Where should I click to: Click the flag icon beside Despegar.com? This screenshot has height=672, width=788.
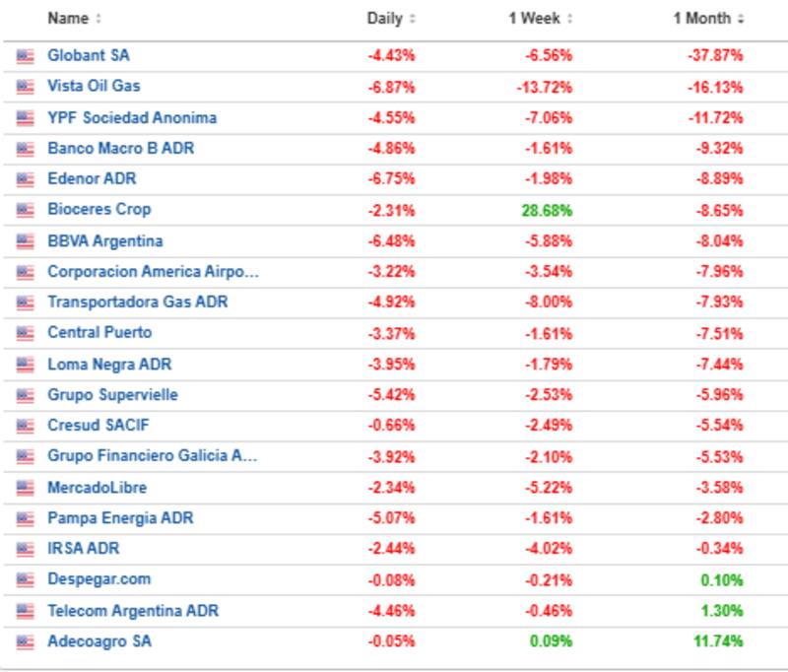point(26,579)
